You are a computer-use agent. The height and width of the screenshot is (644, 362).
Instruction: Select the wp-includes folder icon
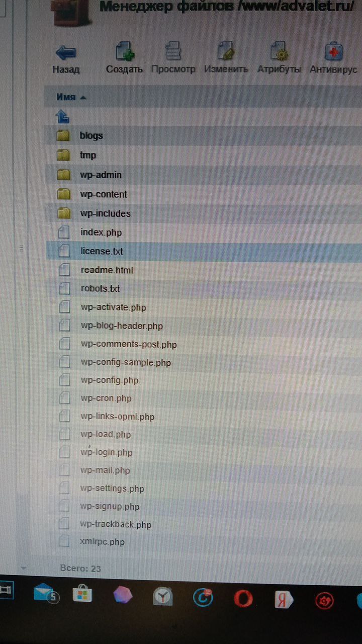click(x=63, y=213)
